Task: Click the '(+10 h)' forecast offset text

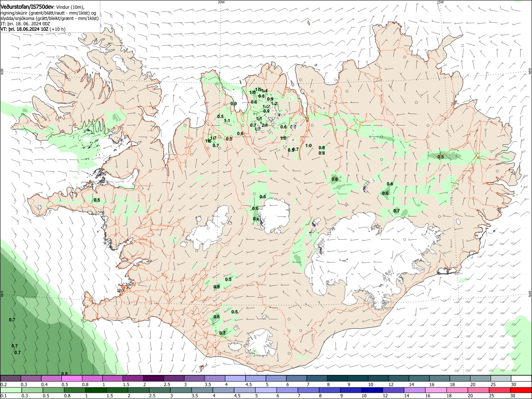Action: pos(57,29)
